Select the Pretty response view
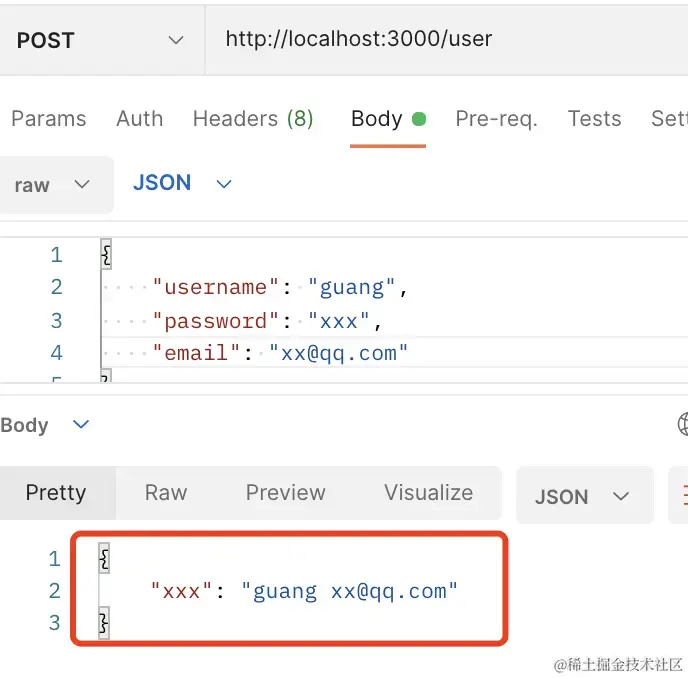This screenshot has width=688, height=678. pos(56,492)
